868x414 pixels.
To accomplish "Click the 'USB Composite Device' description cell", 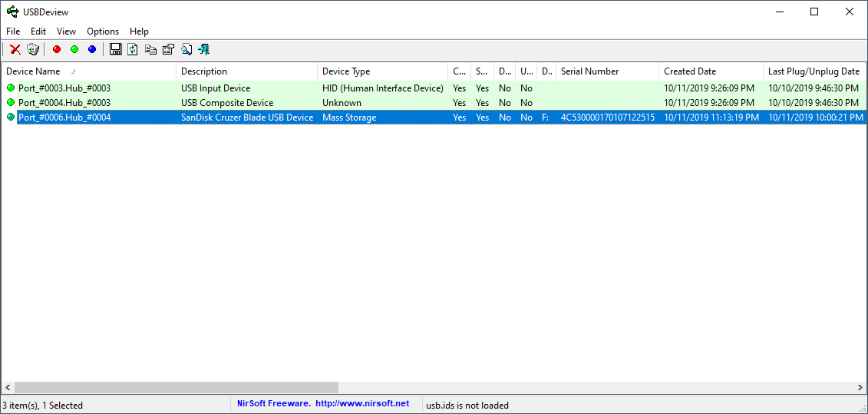I will pos(227,102).
